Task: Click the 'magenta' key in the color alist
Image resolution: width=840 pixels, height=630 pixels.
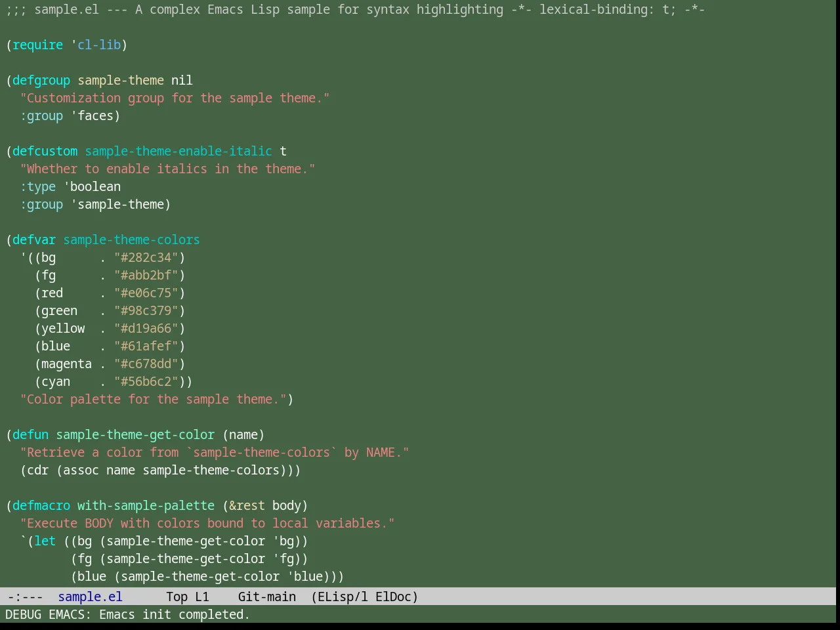Action: [x=66, y=364]
